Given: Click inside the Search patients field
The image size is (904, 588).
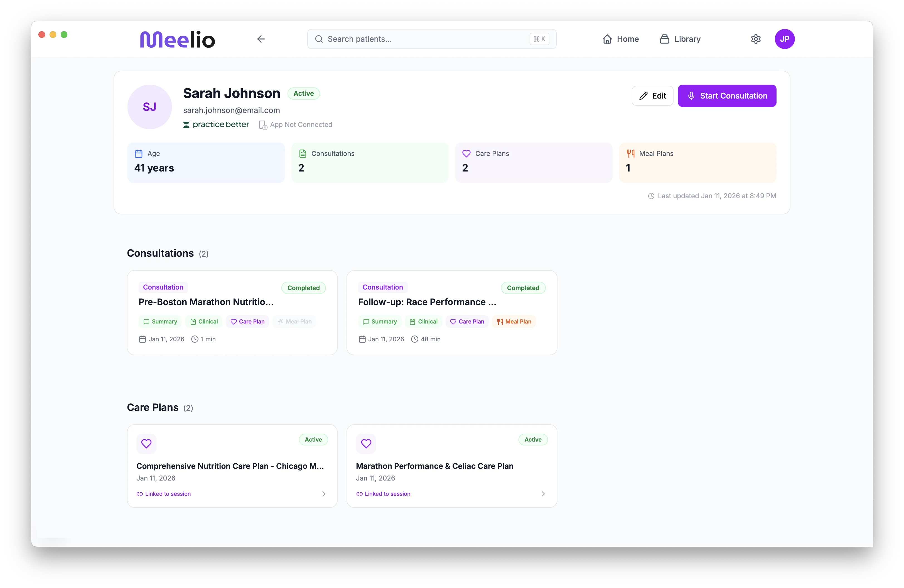Looking at the screenshot, I should pyautogui.click(x=418, y=39).
